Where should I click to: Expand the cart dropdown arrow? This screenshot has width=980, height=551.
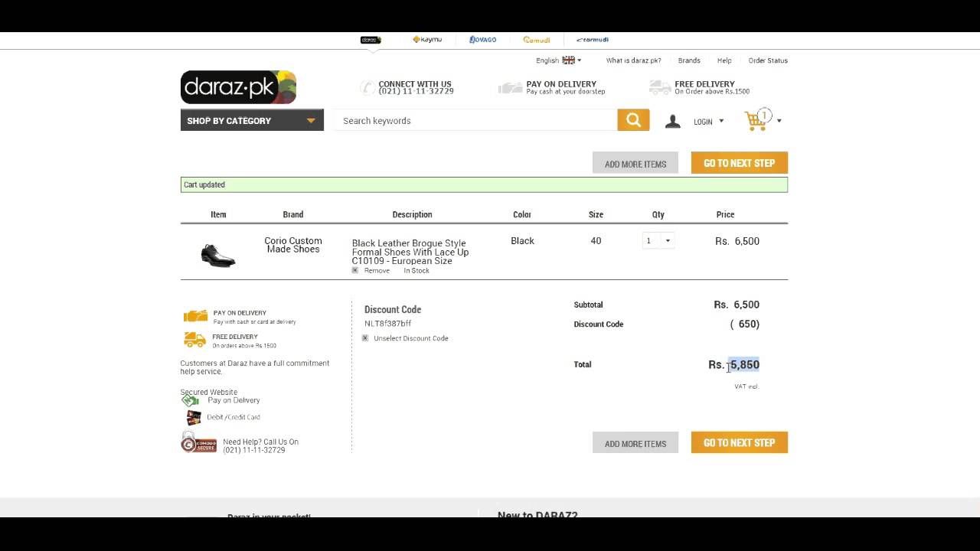779,121
